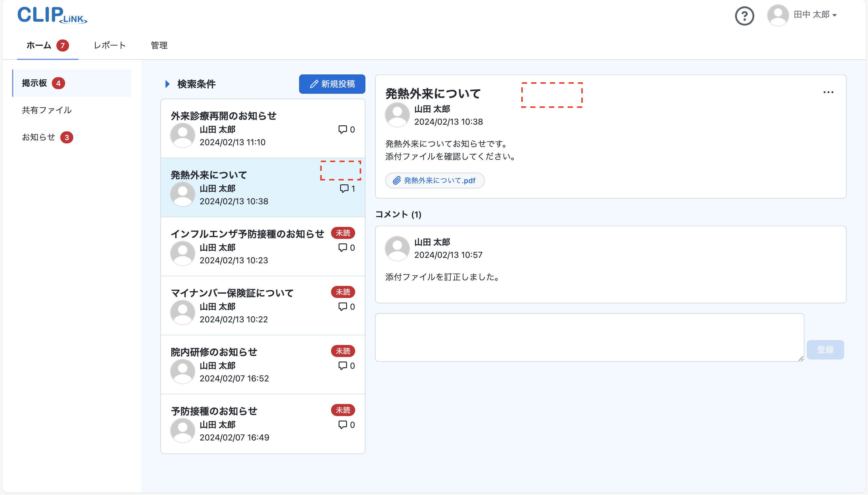
Task: Click paperclip icon on PDF attachment
Action: pyautogui.click(x=396, y=180)
